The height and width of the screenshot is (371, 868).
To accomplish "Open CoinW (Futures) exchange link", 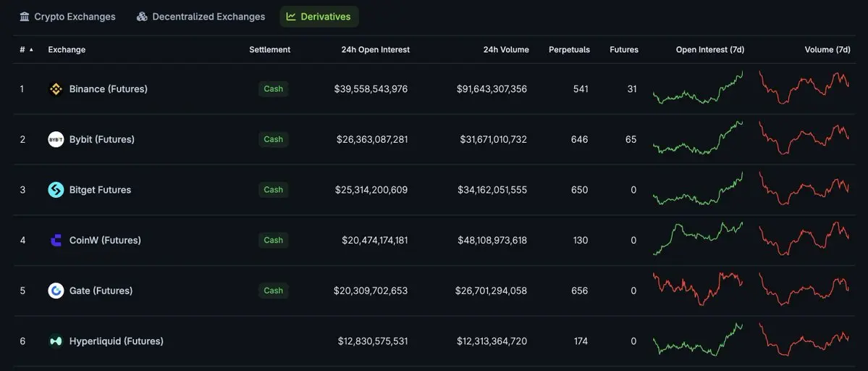I will point(105,241).
